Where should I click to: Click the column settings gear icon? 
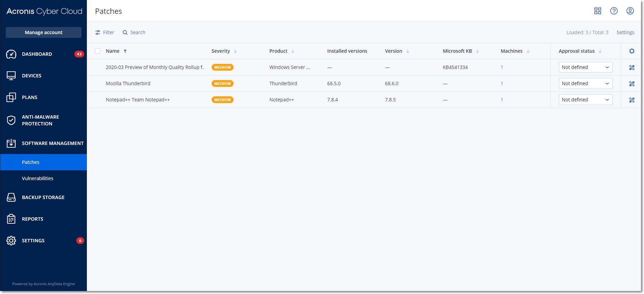(x=632, y=51)
